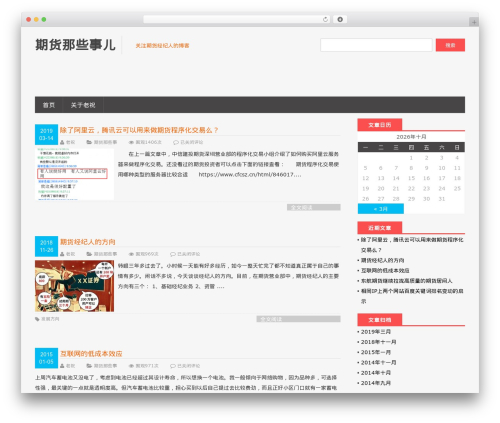Open archive 2014年十月
This screenshot has height=423, width=500.
[376, 373]
